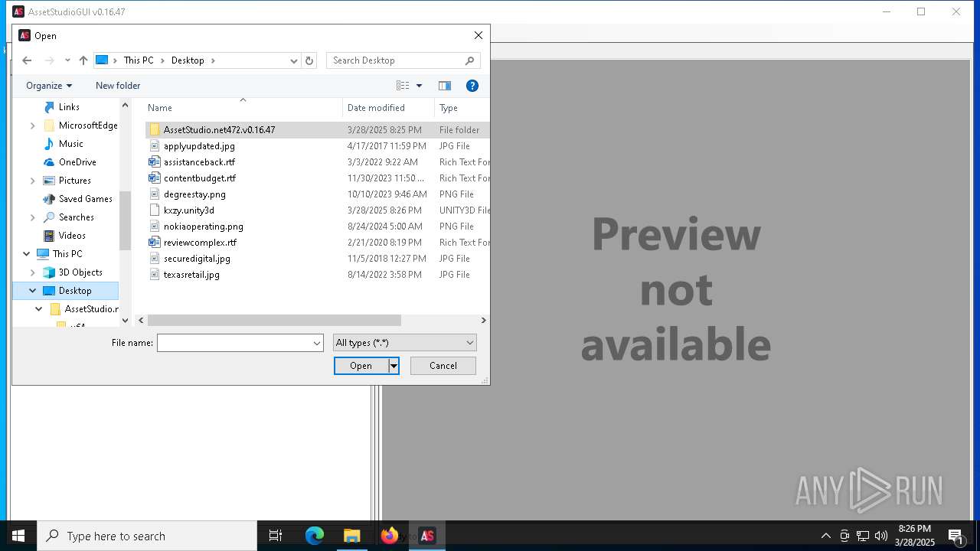Open Task View on taskbar
The height and width of the screenshot is (551, 980).
click(x=276, y=536)
